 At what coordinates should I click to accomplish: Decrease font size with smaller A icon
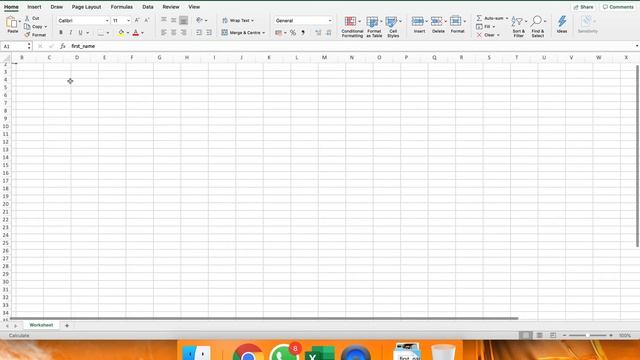coord(147,20)
